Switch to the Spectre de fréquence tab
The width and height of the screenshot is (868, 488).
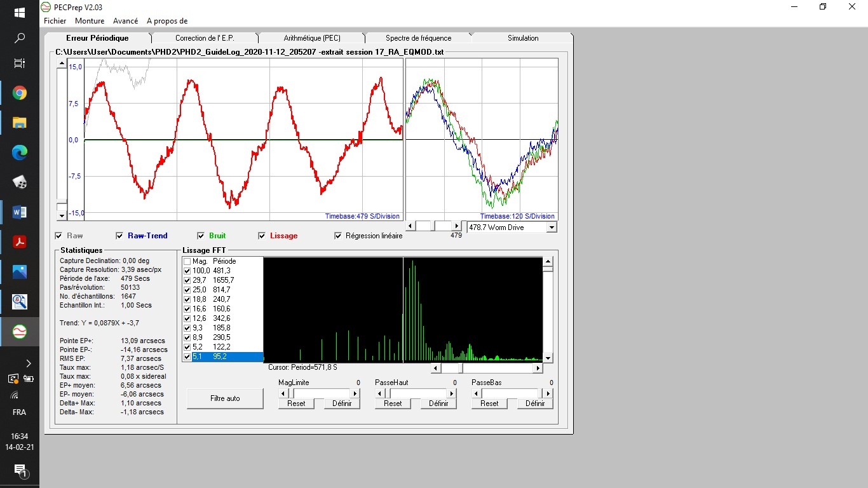(419, 38)
